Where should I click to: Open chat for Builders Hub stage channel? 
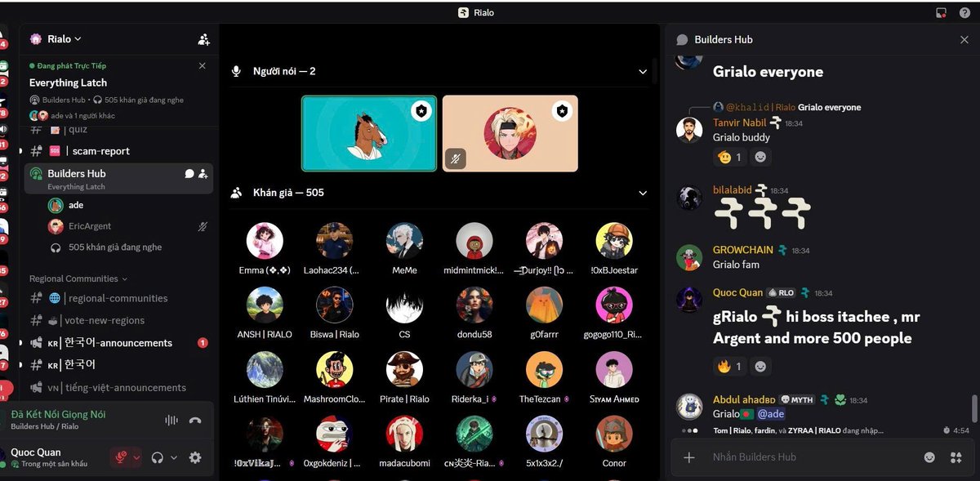189,173
